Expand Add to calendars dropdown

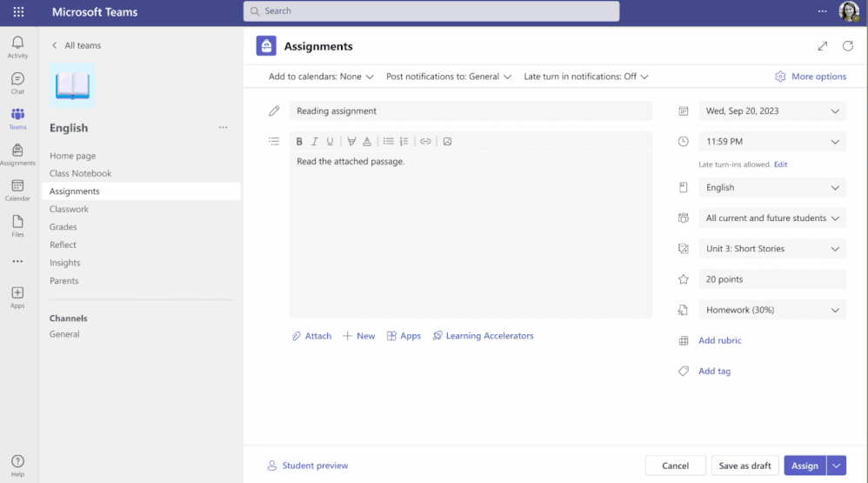321,77
